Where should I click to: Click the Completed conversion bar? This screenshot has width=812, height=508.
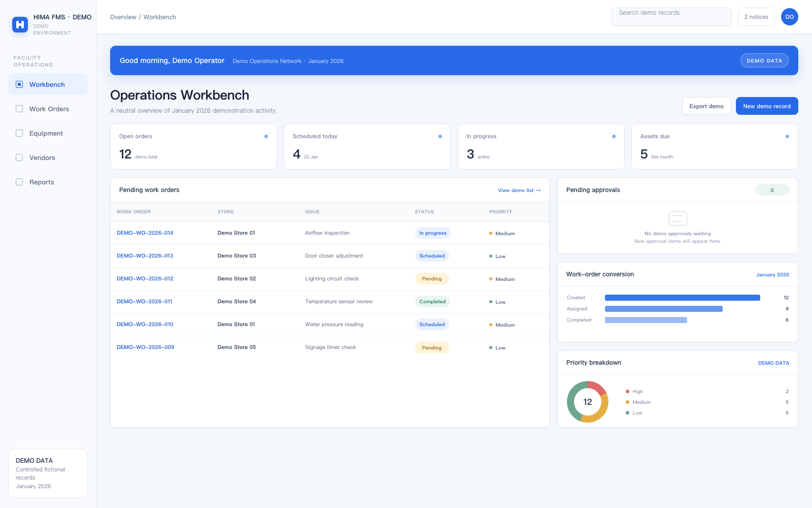(646, 320)
